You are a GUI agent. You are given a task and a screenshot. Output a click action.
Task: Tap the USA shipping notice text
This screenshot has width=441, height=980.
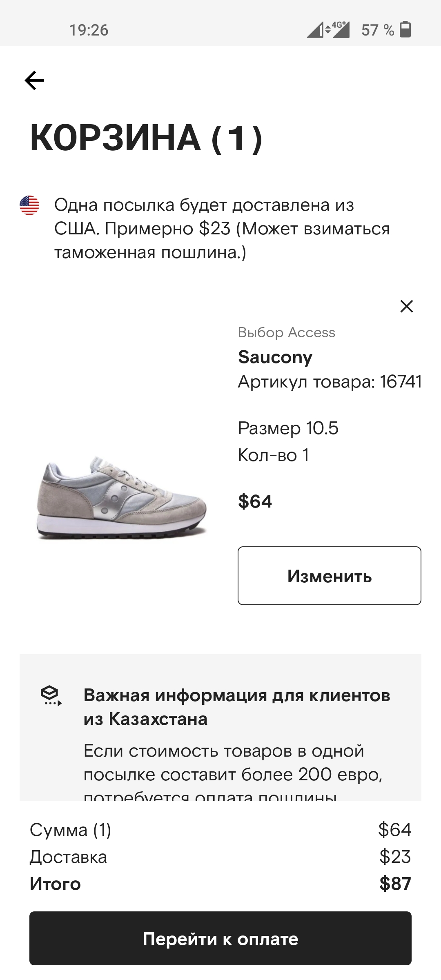point(222,229)
